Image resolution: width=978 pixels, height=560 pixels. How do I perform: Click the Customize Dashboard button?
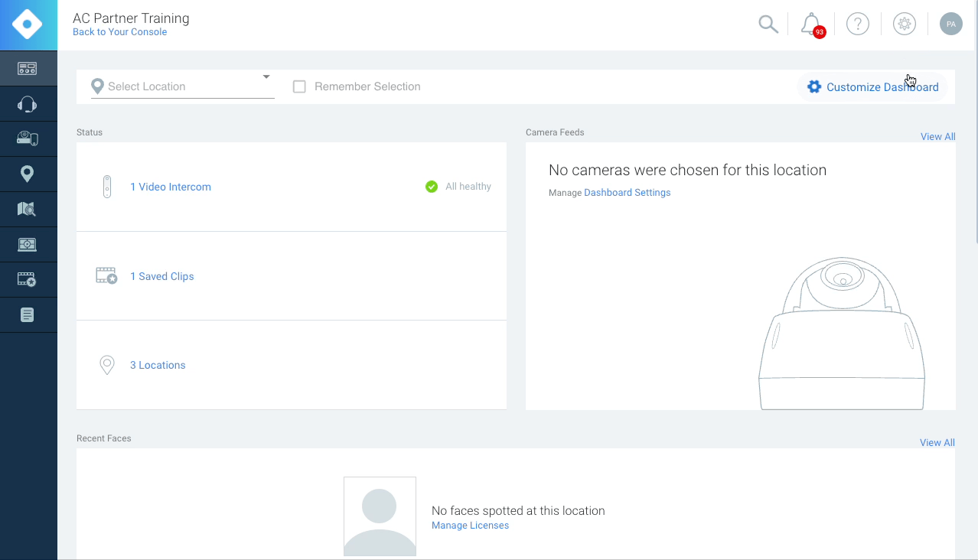[872, 87]
